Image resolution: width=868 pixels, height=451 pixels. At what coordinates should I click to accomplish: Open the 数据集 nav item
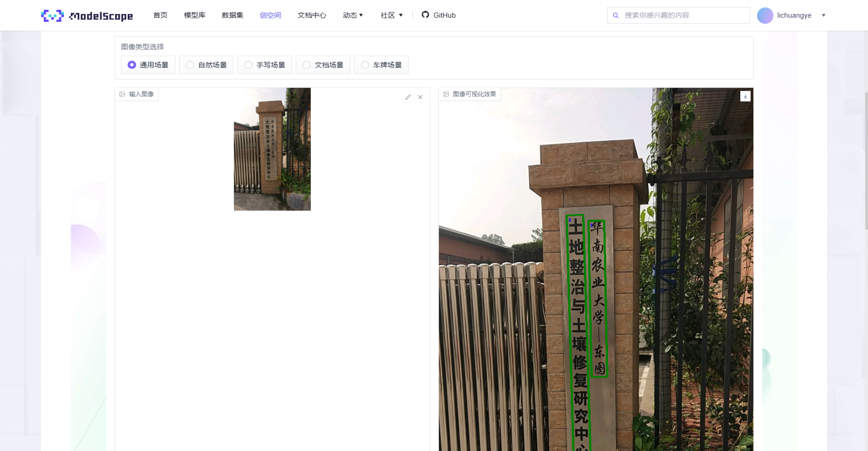coord(232,15)
